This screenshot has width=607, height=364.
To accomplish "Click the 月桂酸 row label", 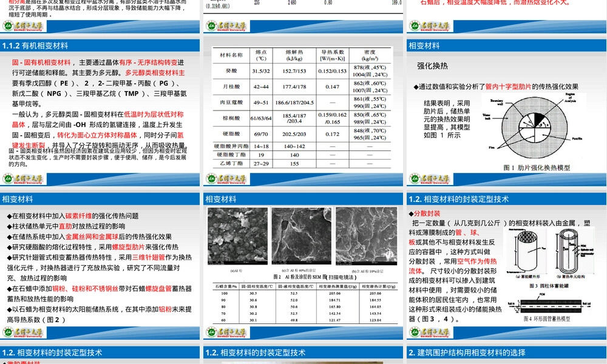I will coord(231,87).
